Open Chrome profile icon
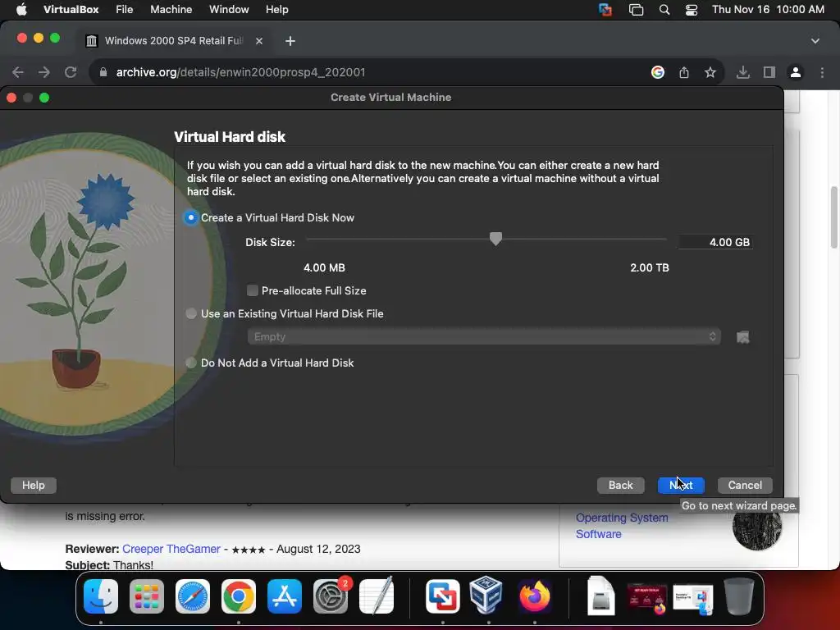840x630 pixels. tap(796, 72)
